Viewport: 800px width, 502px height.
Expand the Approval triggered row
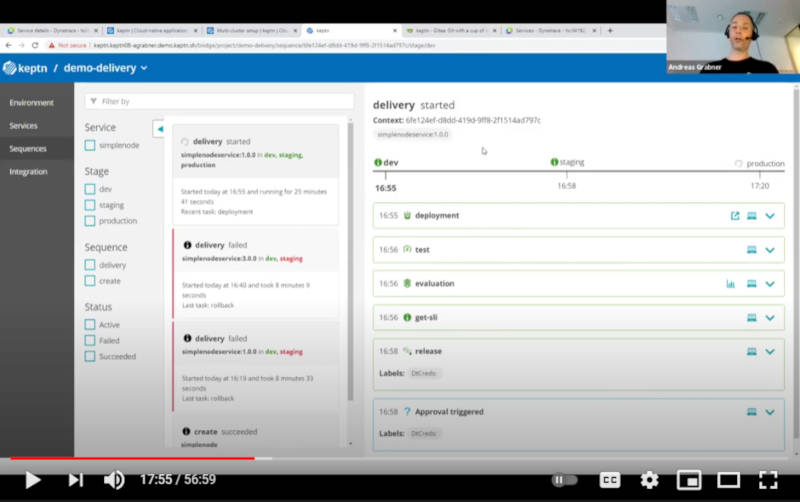pyautogui.click(x=770, y=412)
